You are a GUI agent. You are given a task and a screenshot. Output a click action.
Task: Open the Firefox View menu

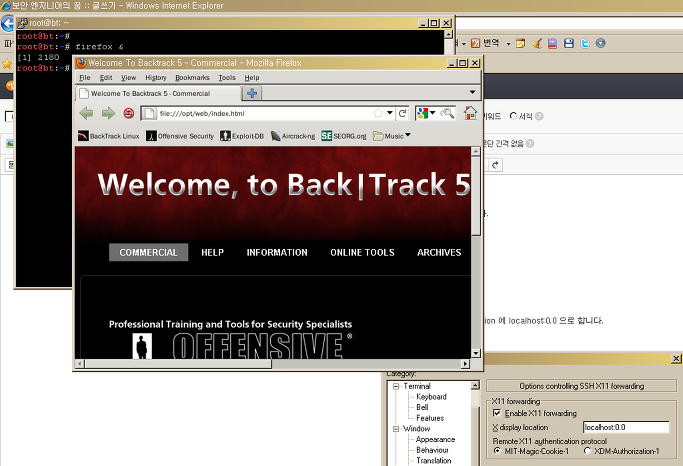pos(128,78)
